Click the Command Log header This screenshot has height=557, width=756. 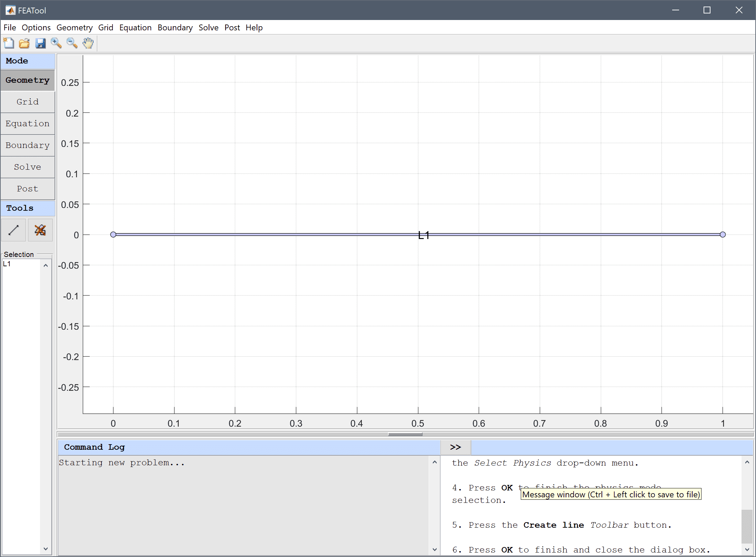pyautogui.click(x=249, y=447)
